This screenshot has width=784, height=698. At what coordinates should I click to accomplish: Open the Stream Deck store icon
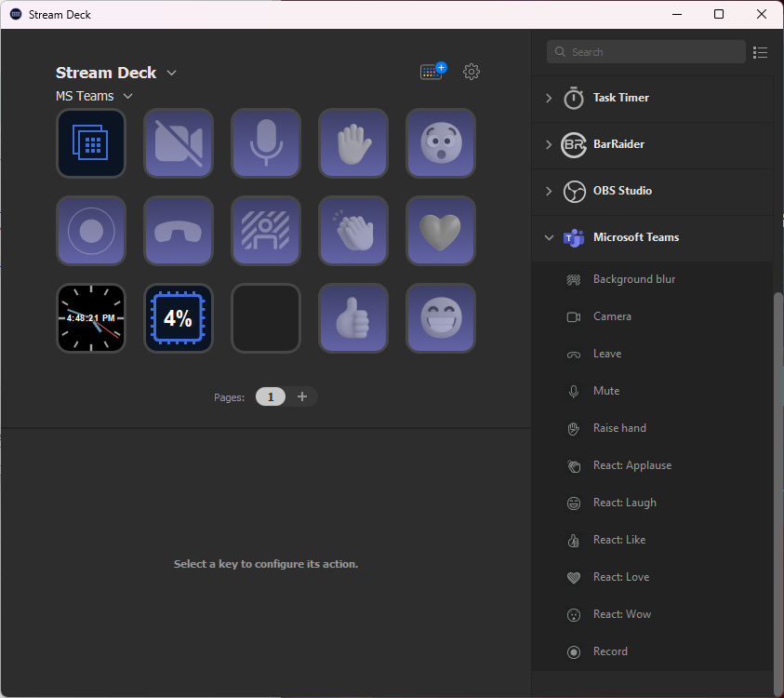pos(433,71)
